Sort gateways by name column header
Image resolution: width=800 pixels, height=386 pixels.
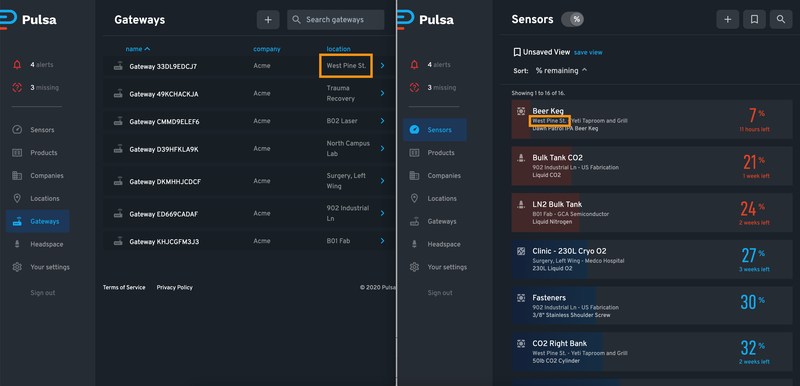tap(138, 49)
